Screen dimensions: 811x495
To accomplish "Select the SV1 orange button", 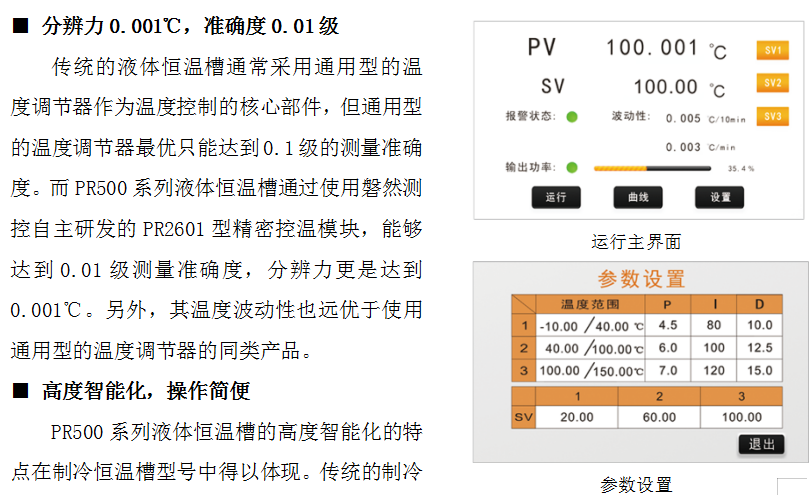I will click(773, 50).
